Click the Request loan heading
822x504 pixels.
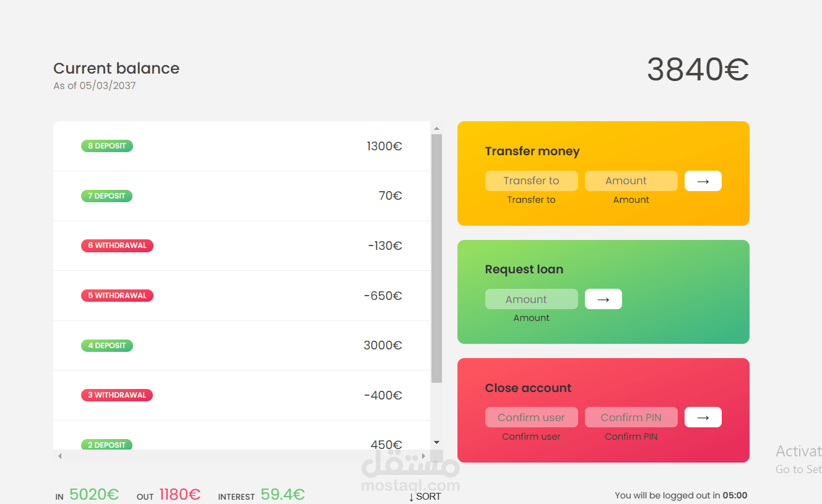click(524, 270)
